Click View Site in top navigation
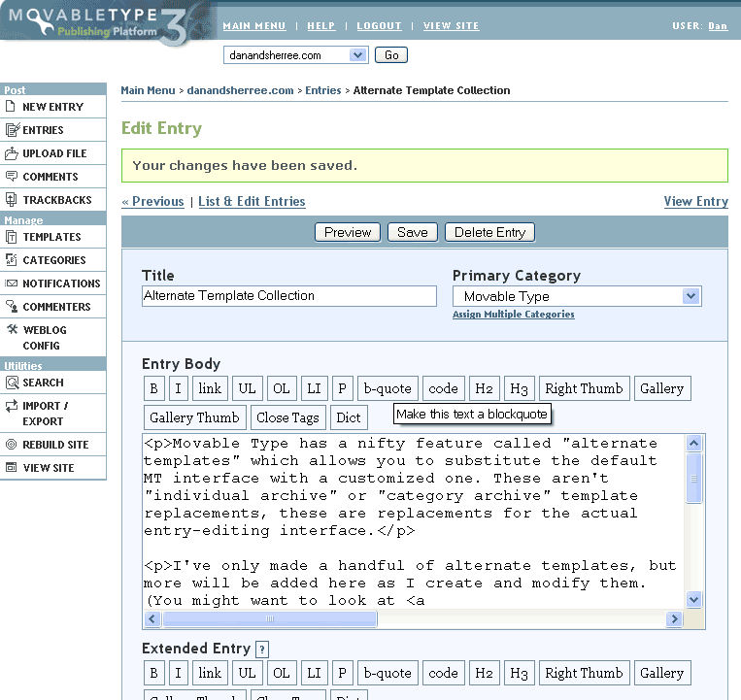 coord(451,26)
